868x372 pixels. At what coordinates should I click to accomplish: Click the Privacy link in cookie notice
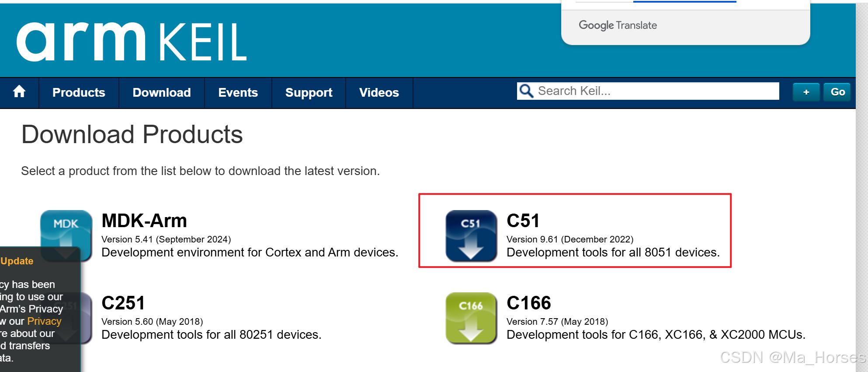[44, 321]
